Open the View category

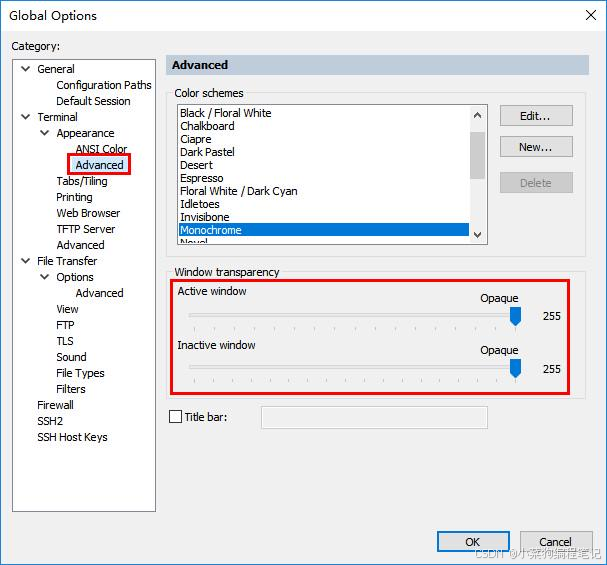(x=67, y=309)
